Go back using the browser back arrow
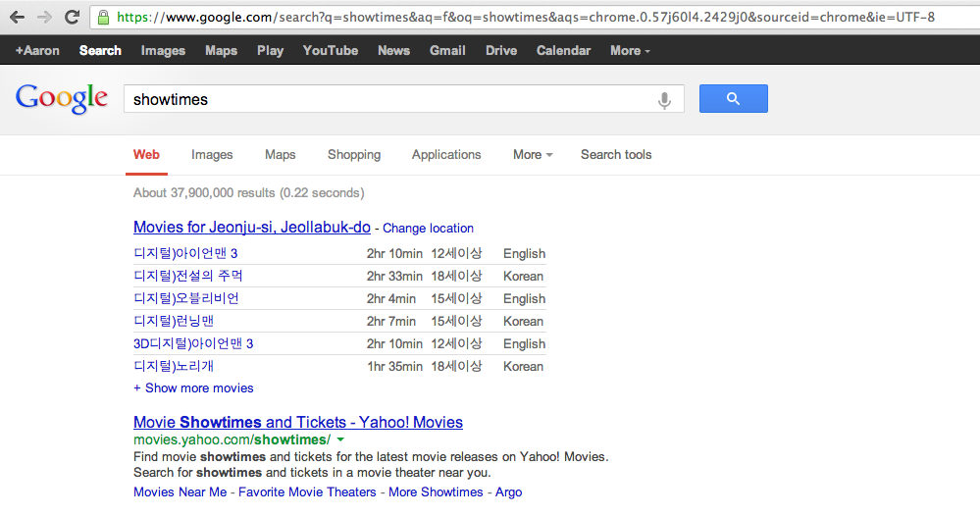Image resolution: width=980 pixels, height=517 pixels. tap(17, 17)
